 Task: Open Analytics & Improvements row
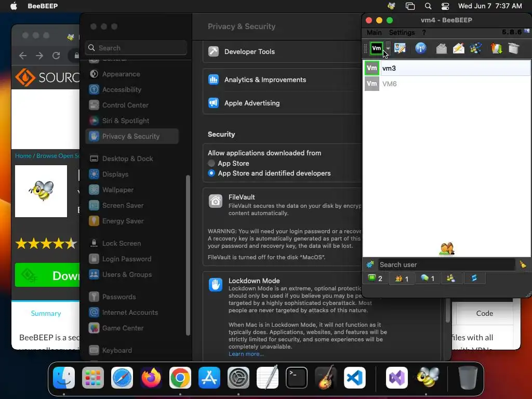[282, 79]
